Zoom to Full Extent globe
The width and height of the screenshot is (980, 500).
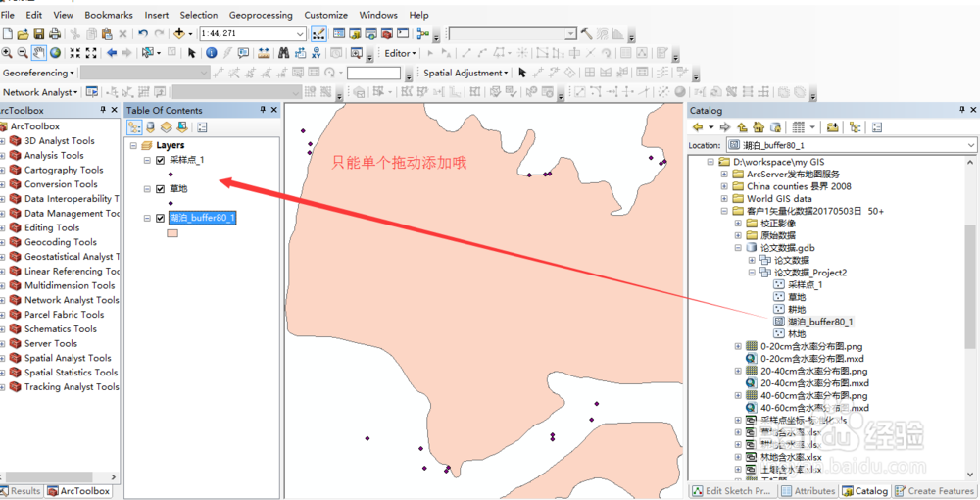click(x=55, y=53)
